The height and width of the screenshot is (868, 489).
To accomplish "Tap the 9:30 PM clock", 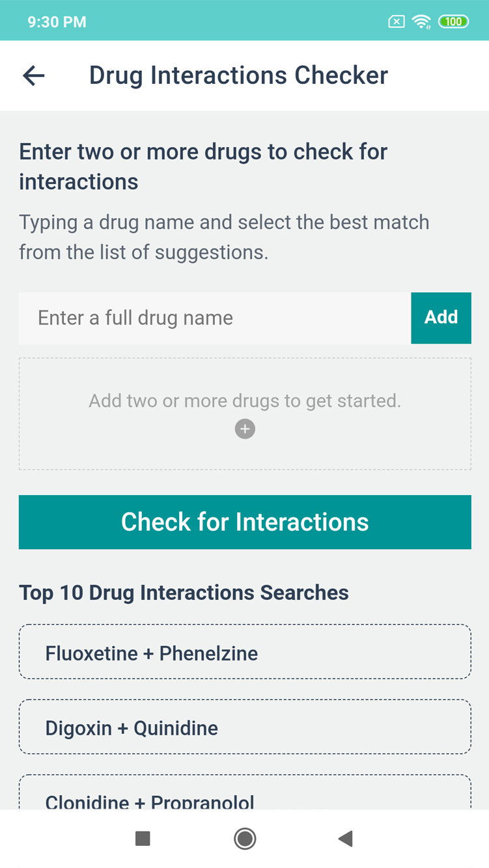I will tap(57, 22).
